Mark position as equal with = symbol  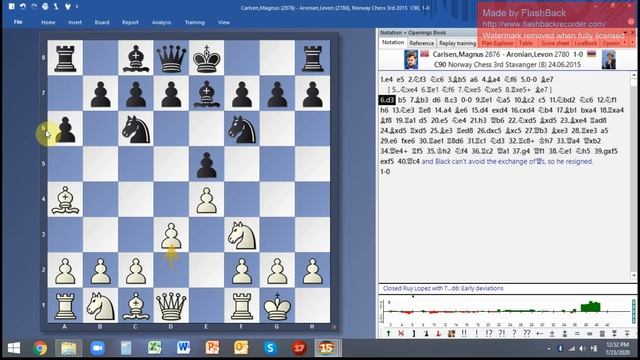577,333
